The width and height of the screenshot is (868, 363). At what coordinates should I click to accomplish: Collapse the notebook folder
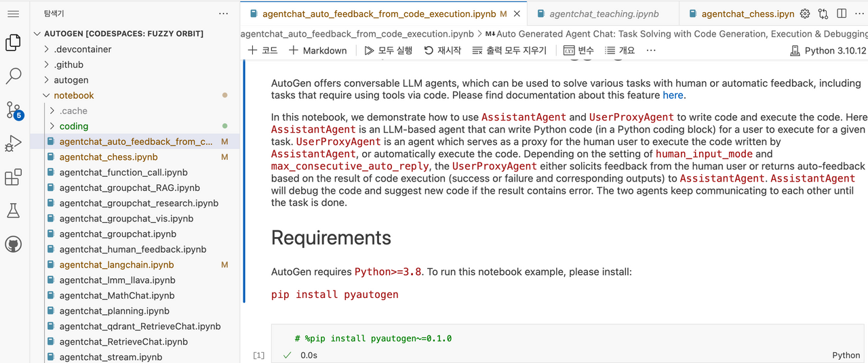(x=73, y=95)
